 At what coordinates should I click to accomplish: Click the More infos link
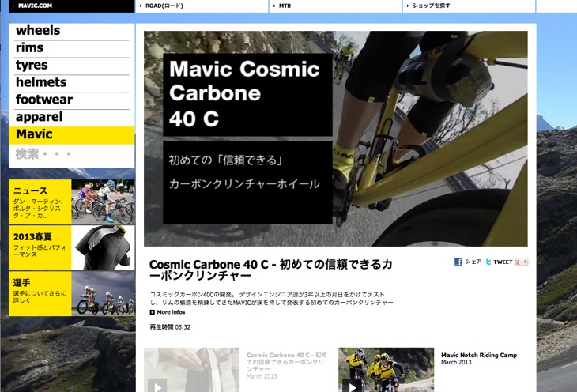coord(171,312)
